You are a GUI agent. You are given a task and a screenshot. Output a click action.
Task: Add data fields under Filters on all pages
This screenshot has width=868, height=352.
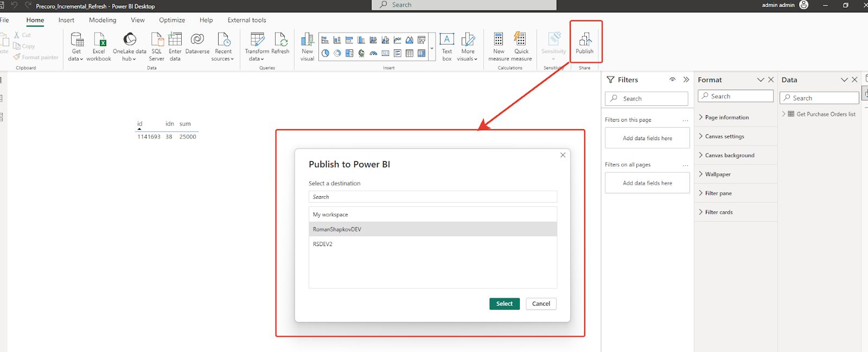pos(647,183)
